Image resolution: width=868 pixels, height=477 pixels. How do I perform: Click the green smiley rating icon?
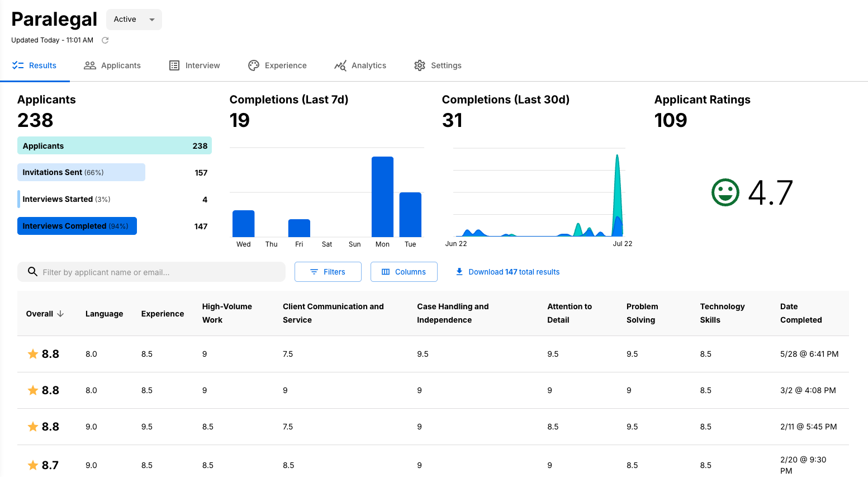pyautogui.click(x=725, y=192)
